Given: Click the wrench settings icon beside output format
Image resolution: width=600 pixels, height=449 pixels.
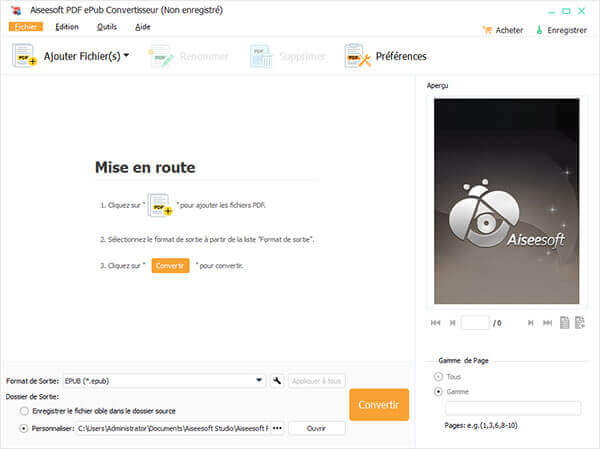Looking at the screenshot, I should point(277,381).
